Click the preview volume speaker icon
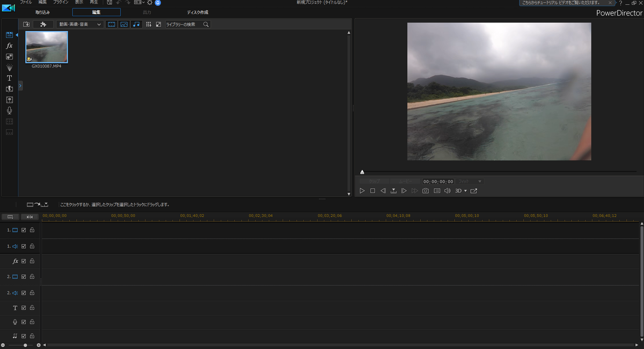The width and height of the screenshot is (644, 349). (447, 191)
